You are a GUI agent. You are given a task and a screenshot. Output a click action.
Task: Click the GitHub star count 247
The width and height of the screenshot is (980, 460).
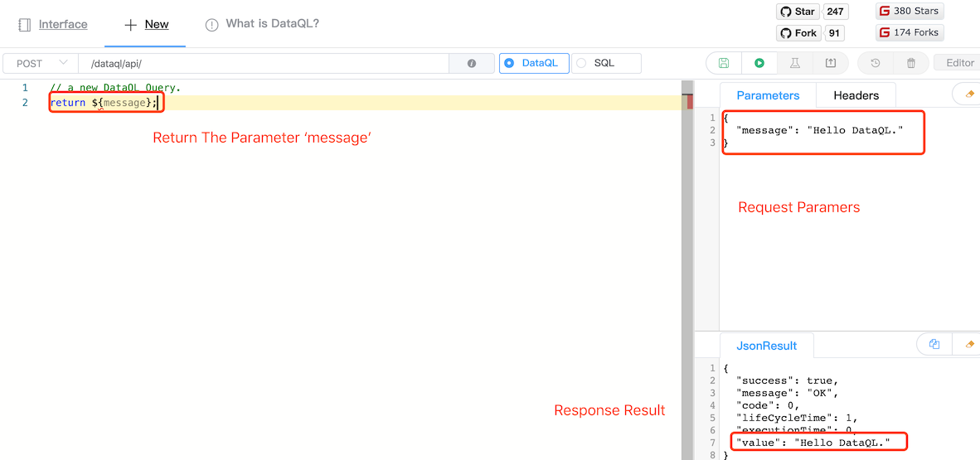(x=834, y=12)
